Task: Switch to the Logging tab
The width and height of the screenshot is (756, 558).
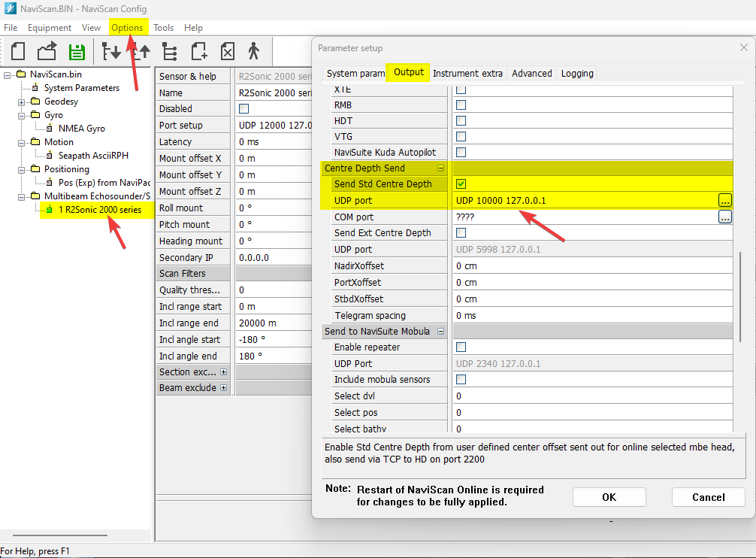Action: click(x=577, y=73)
